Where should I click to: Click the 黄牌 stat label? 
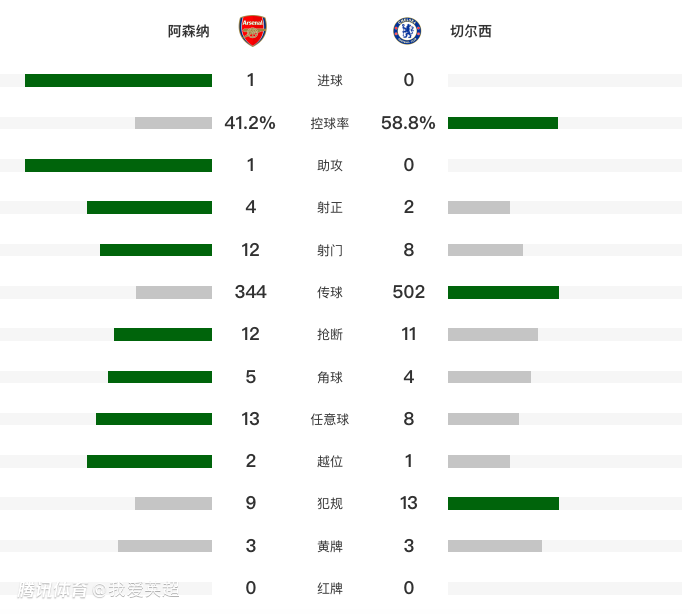pos(330,546)
